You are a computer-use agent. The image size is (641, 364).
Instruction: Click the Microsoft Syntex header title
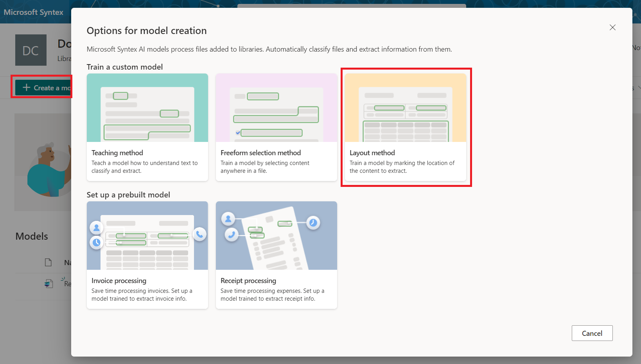(34, 12)
